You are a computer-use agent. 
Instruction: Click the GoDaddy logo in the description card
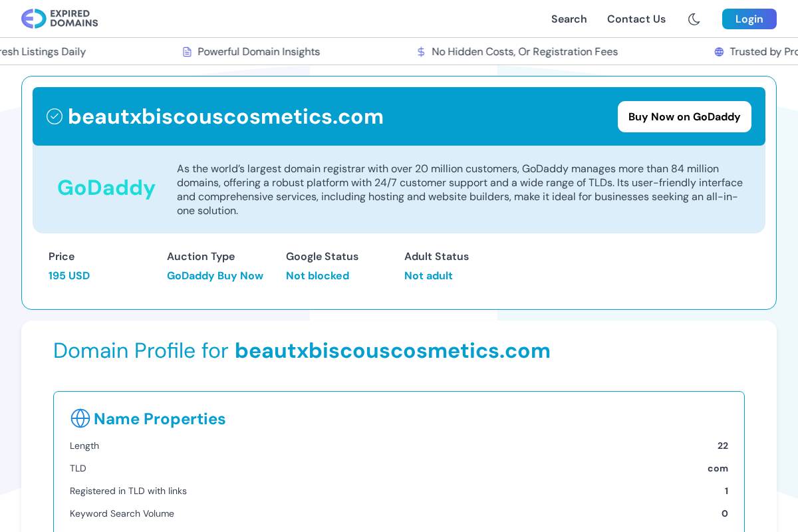coord(106,188)
